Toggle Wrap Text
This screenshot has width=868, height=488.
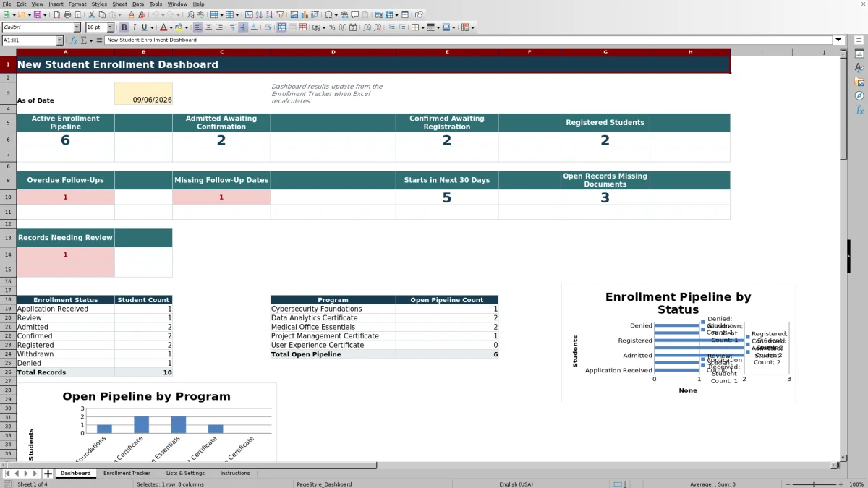pyautogui.click(x=268, y=27)
